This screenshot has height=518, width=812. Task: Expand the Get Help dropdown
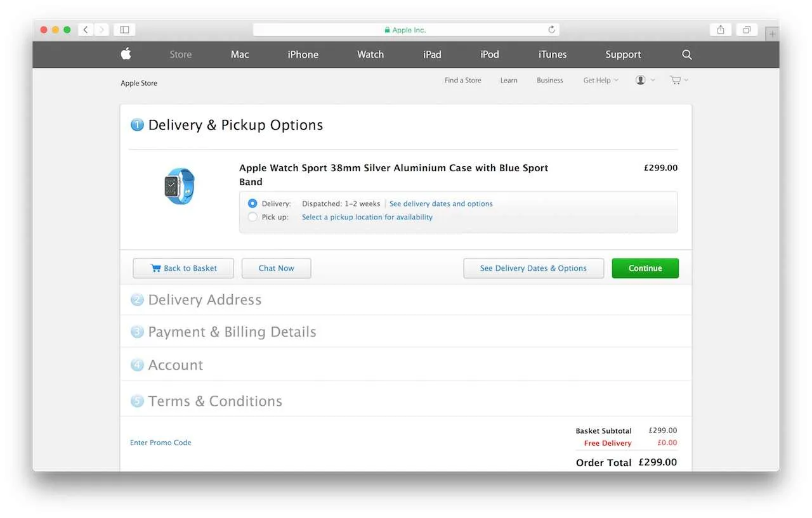pyautogui.click(x=600, y=81)
